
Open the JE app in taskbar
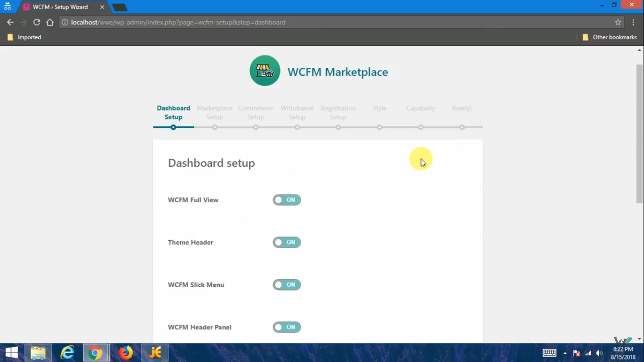(x=155, y=353)
